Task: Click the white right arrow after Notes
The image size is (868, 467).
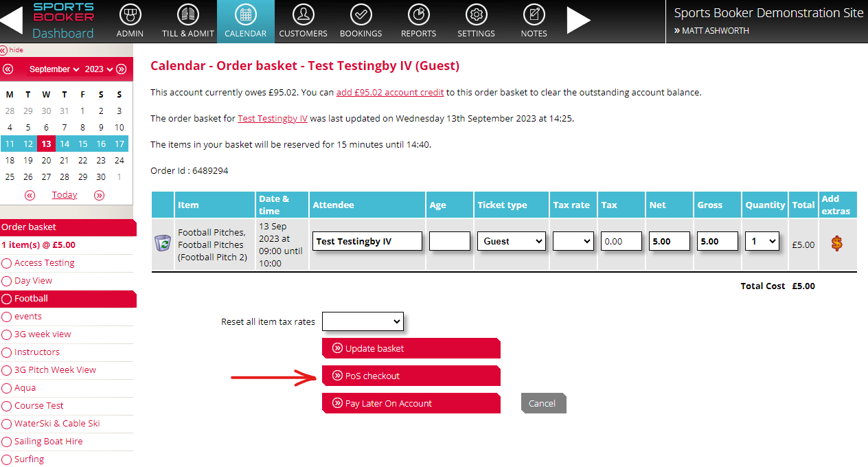Action: coord(579,21)
